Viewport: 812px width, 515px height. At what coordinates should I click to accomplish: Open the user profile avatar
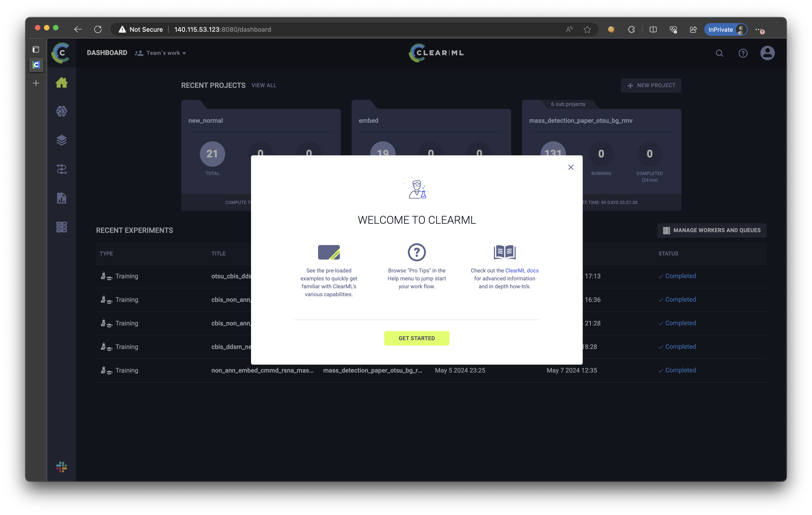click(x=767, y=53)
